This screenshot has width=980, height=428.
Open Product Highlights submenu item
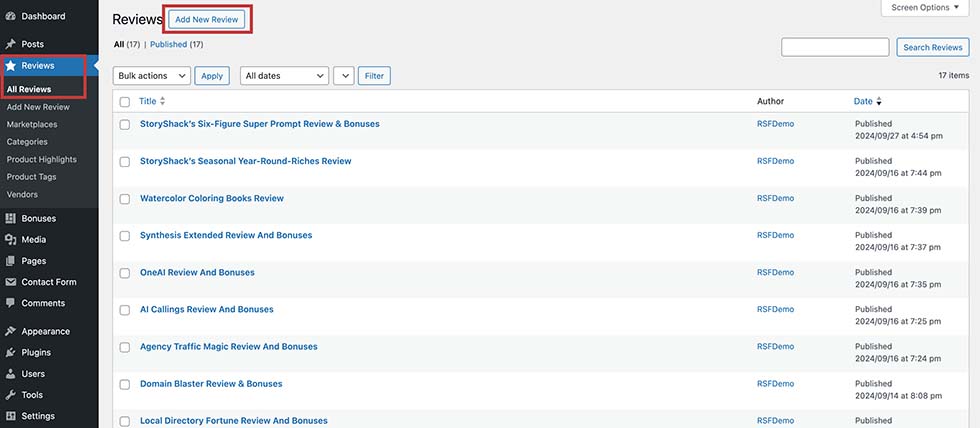pos(42,159)
